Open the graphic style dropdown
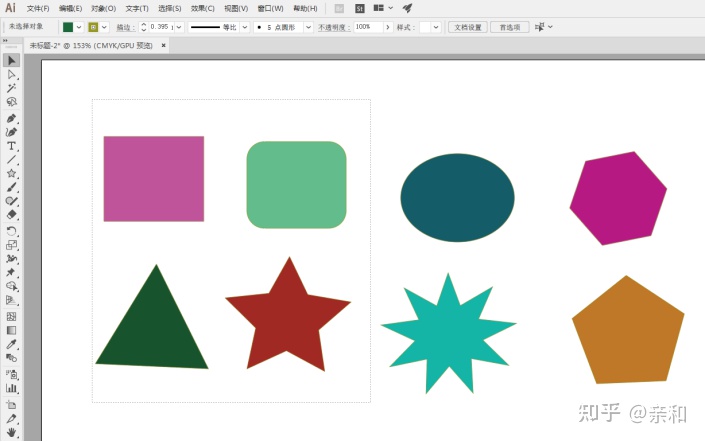Screen dimensions: 705x442 [436, 27]
